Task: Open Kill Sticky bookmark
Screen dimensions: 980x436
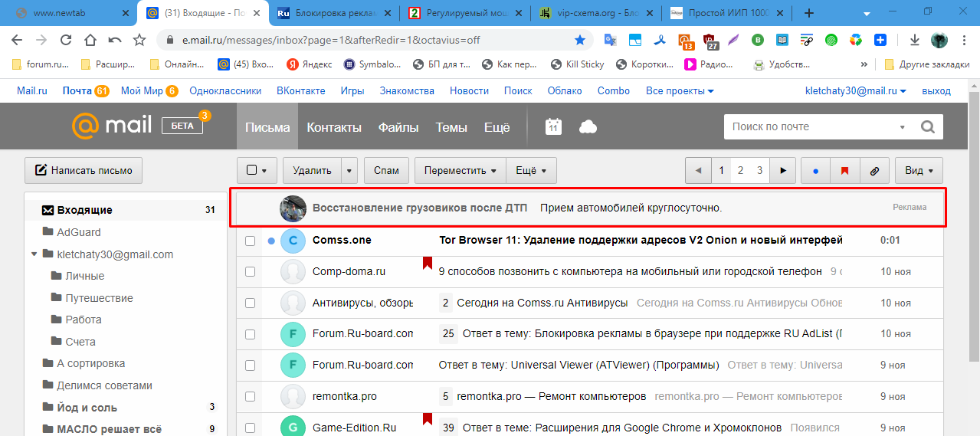Action: click(578, 64)
